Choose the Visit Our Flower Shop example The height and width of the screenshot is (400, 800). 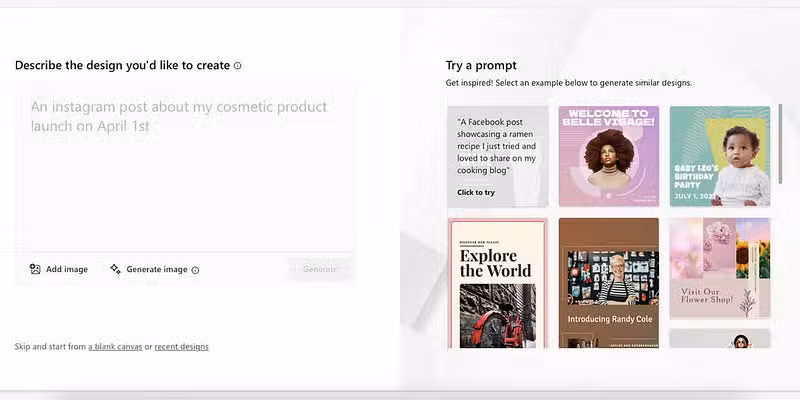719,268
